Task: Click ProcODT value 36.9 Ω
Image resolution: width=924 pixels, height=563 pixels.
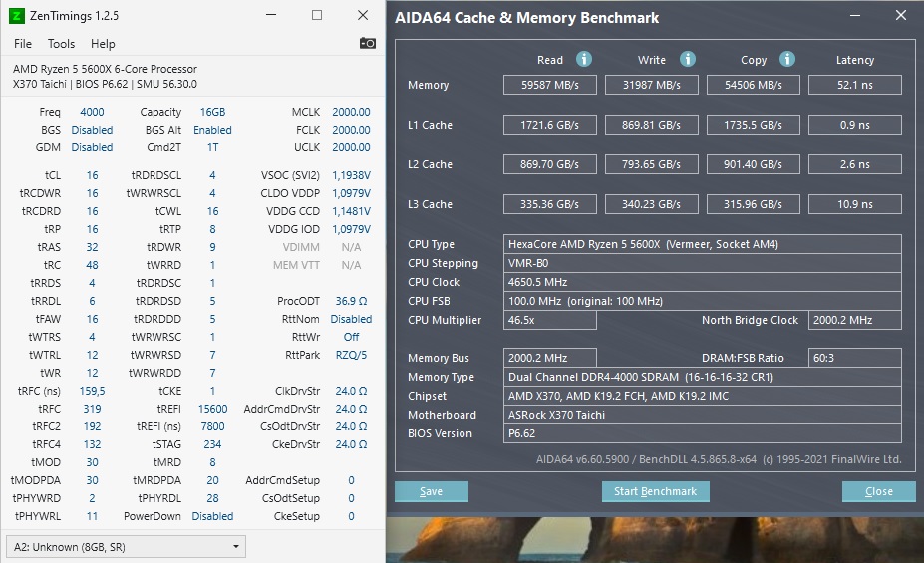Action: tap(351, 301)
